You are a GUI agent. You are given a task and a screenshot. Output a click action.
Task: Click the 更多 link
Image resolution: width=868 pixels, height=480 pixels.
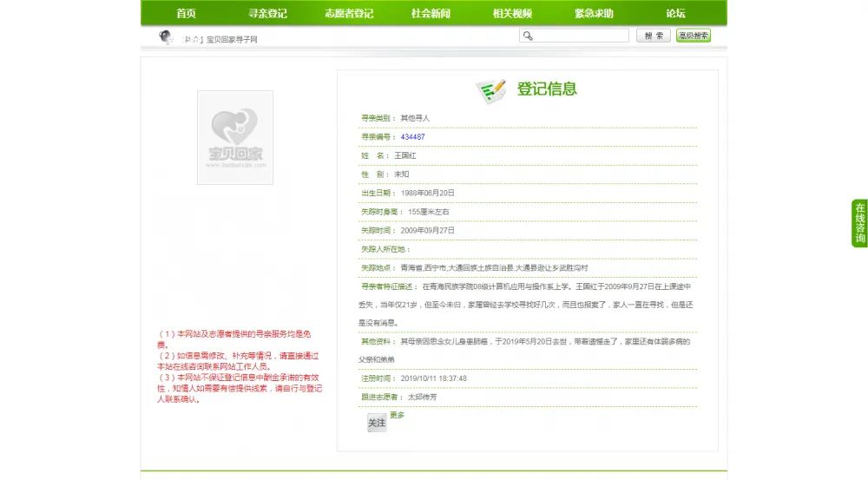[398, 415]
